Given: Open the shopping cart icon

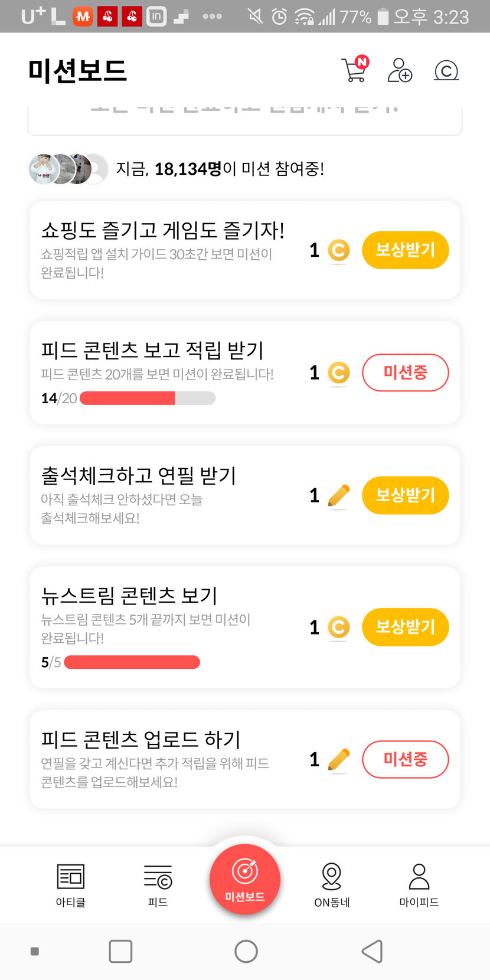Looking at the screenshot, I should (354, 70).
